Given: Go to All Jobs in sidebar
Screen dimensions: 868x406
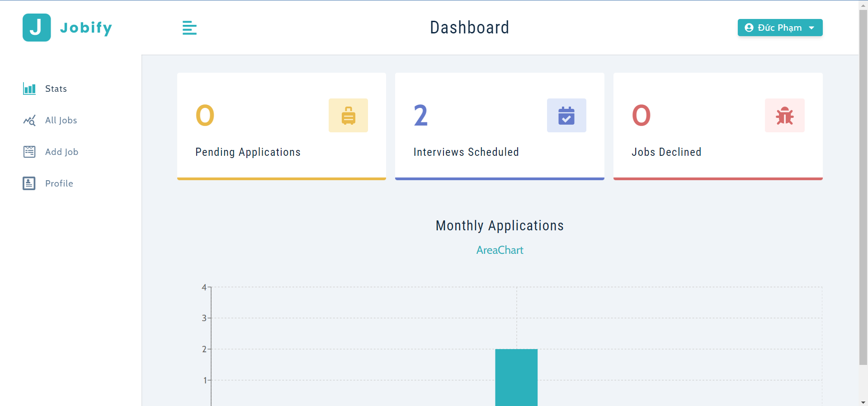Looking at the screenshot, I should (x=50, y=120).
